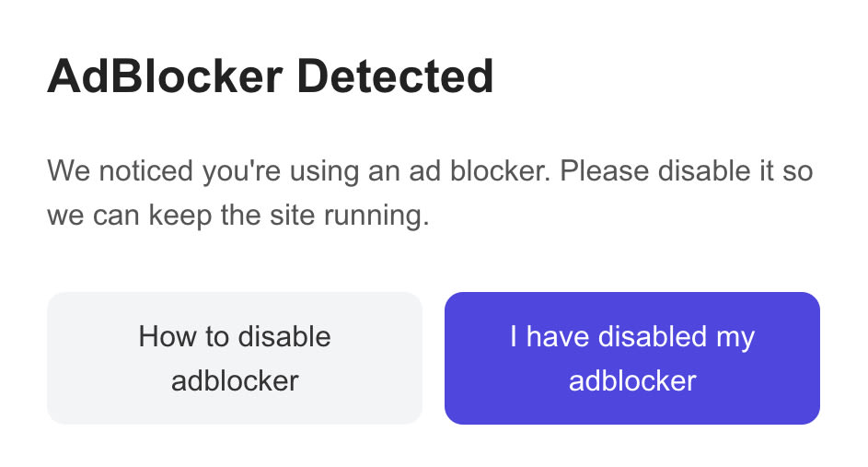Activate the indigo "I have disabled" button
The height and width of the screenshot is (467, 868).
click(x=632, y=358)
